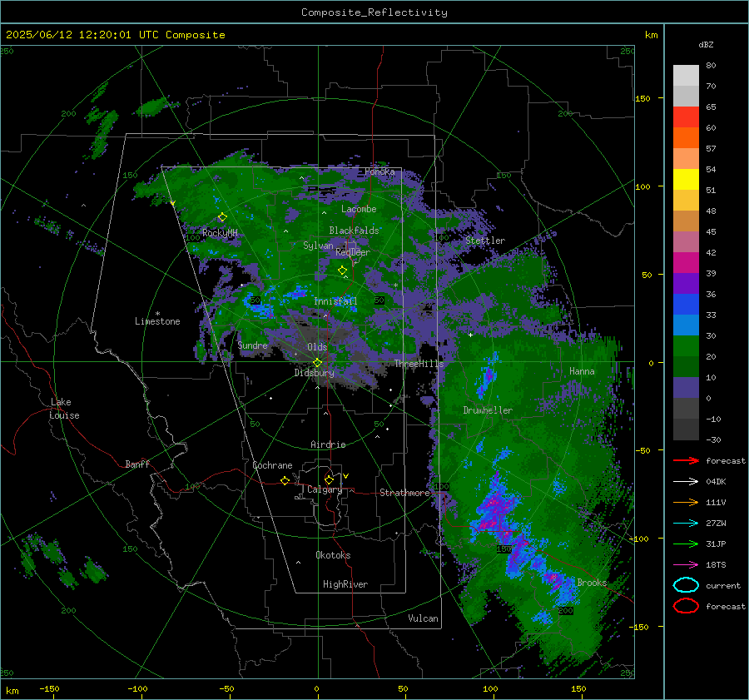Click the Stettler town label
Image resolution: width=749 pixels, height=700 pixels.
pyautogui.click(x=485, y=241)
